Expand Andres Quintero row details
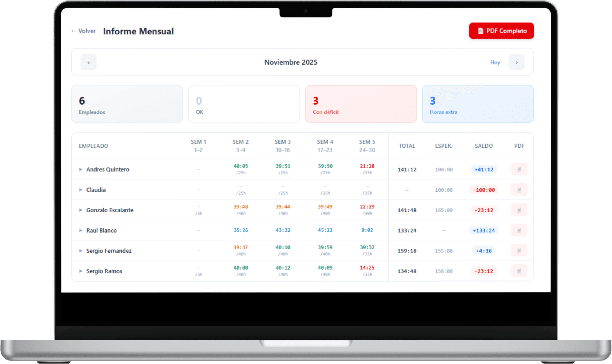This screenshot has width=612, height=364. (x=80, y=169)
